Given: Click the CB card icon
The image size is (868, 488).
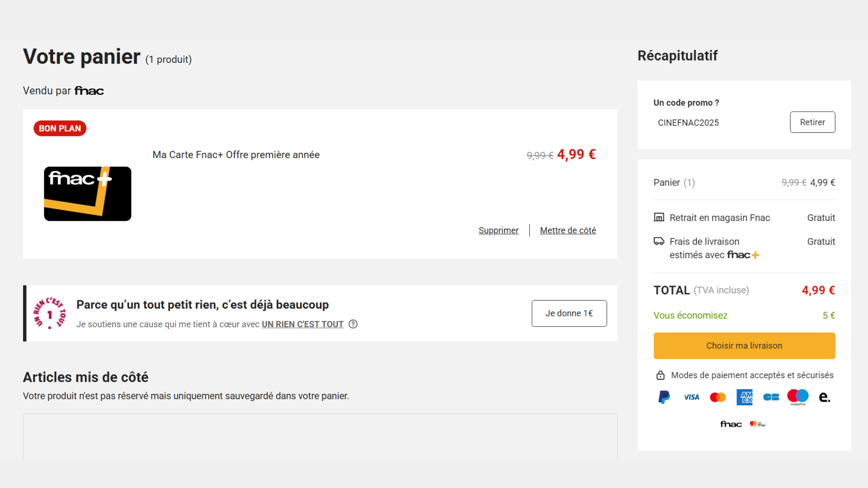Looking at the screenshot, I should coord(771,397).
